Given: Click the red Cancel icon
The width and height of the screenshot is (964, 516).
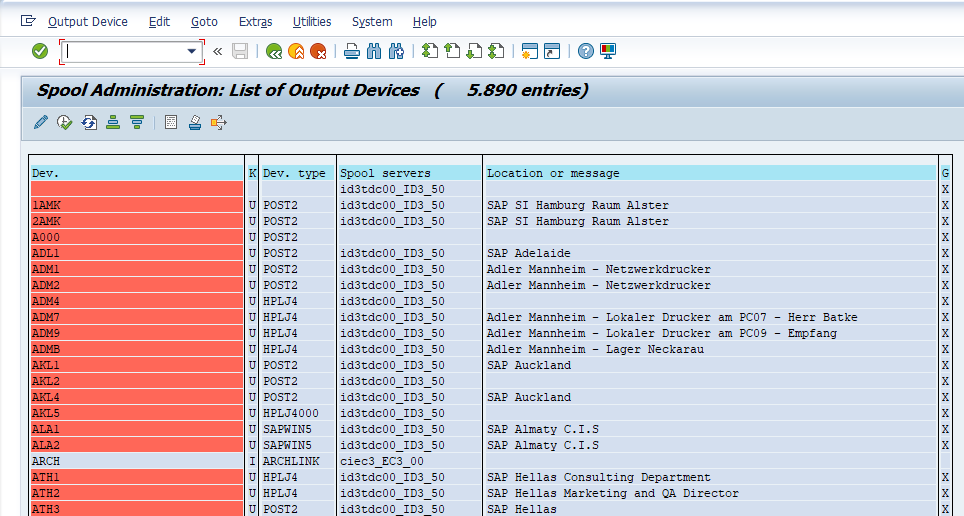Looking at the screenshot, I should tap(318, 51).
